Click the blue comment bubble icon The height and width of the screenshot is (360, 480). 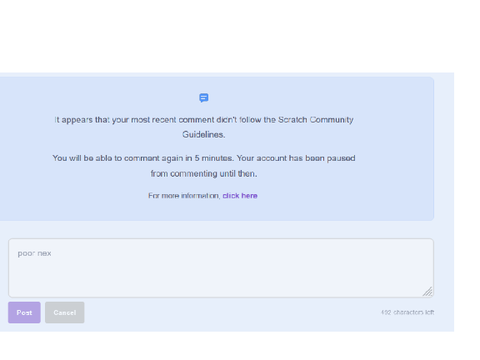[x=204, y=98]
